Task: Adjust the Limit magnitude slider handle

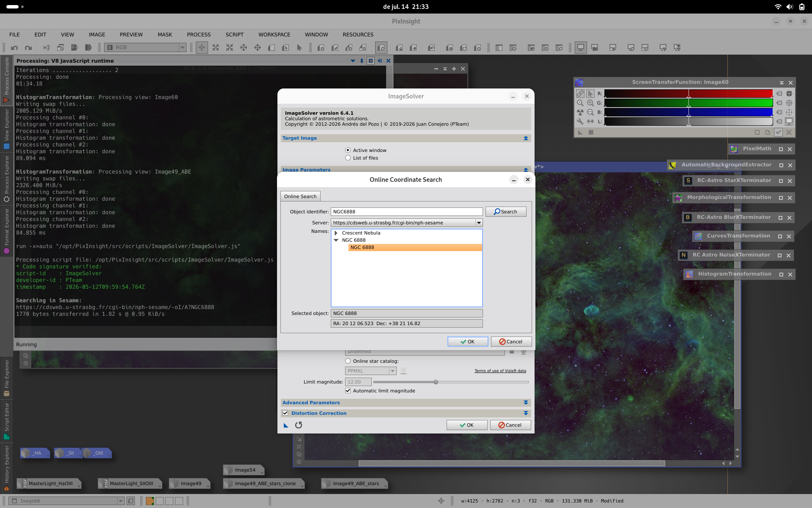Action: 436,382
